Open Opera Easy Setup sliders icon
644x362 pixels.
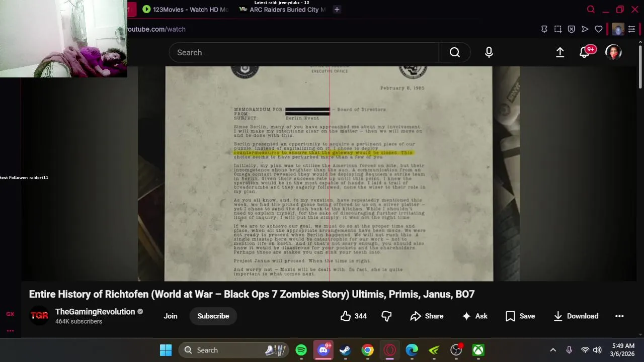pos(632,29)
